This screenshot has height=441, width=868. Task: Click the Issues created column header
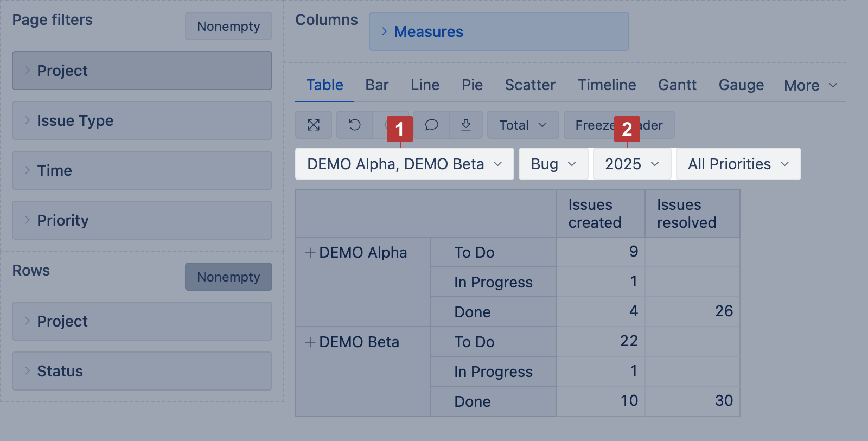(595, 214)
